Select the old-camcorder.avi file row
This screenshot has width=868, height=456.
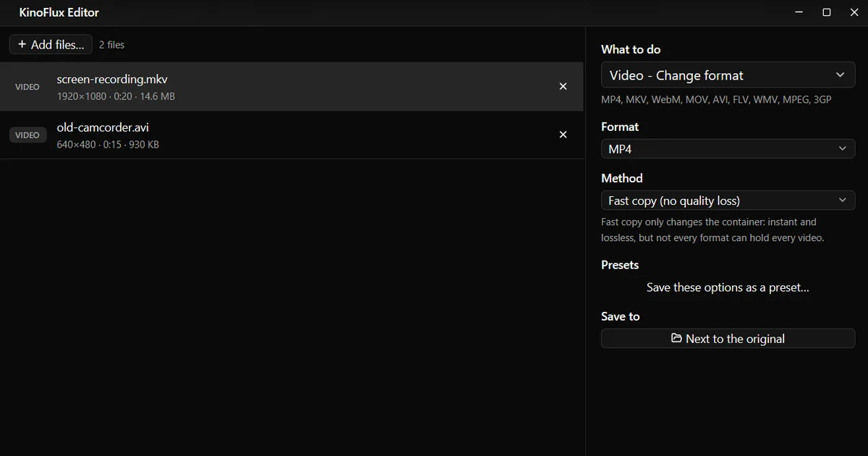coord(292,135)
